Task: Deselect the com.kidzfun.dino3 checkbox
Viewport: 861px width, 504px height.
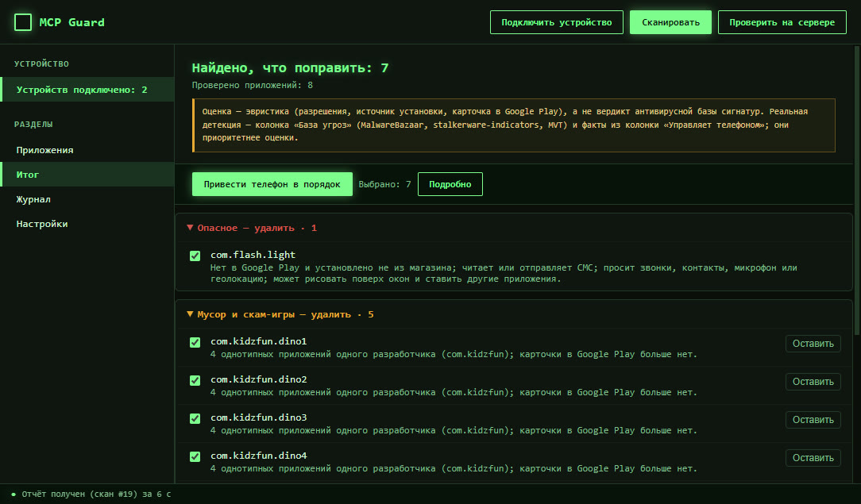Action: coord(195,419)
